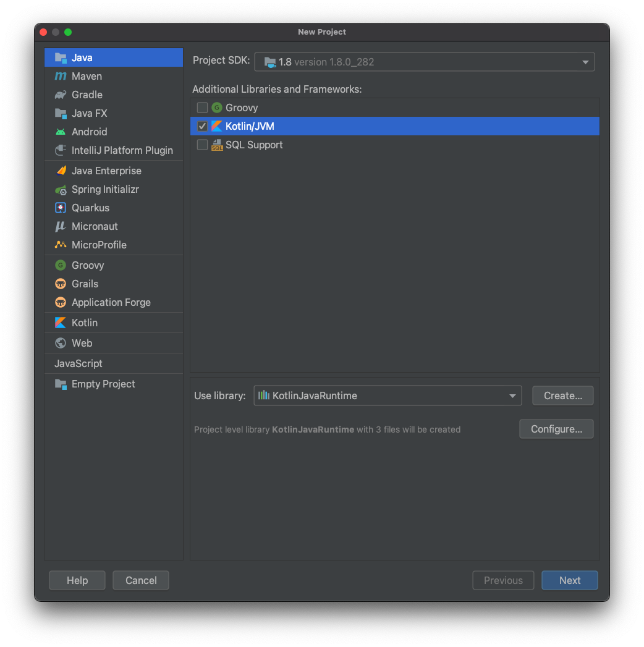Click the 'Java FX' label in sidebar
The height and width of the screenshot is (647, 644).
[90, 114]
